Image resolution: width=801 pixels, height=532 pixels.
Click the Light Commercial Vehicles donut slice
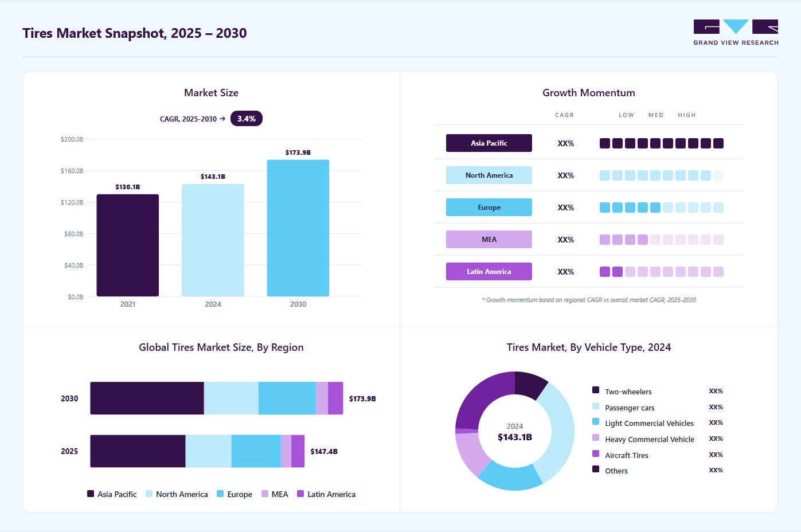pos(510,475)
